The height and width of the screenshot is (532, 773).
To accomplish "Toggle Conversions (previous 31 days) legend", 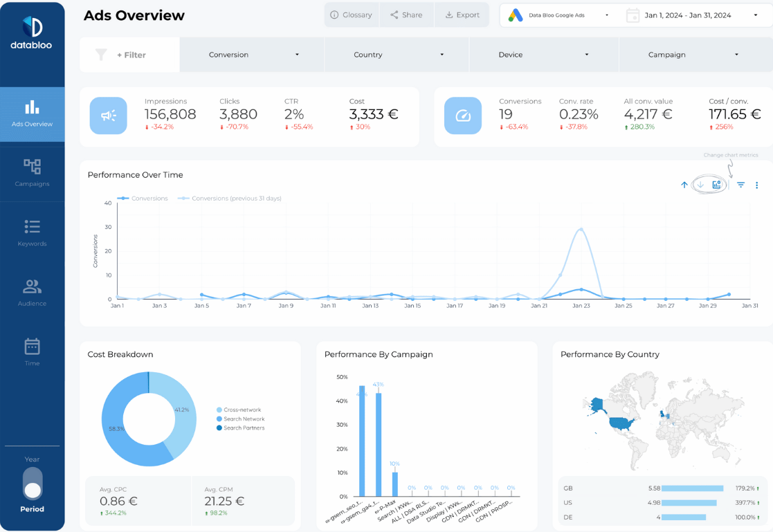I will 230,199.
